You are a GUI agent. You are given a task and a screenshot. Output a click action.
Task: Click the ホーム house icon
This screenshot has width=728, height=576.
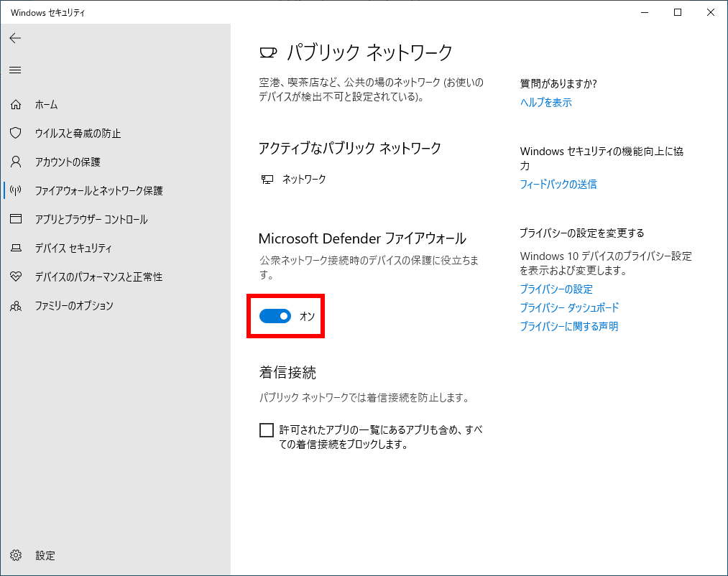[16, 105]
